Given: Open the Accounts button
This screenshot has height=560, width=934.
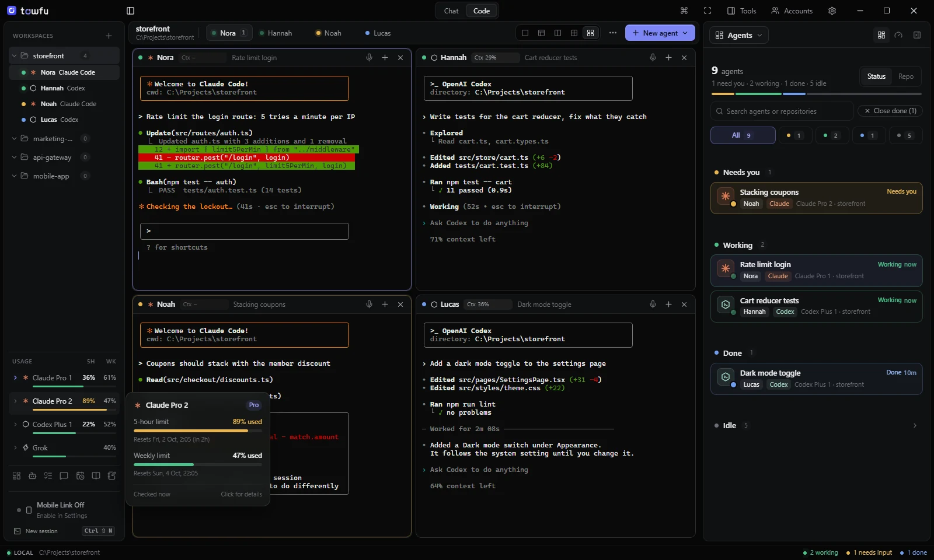Looking at the screenshot, I should point(792,10).
